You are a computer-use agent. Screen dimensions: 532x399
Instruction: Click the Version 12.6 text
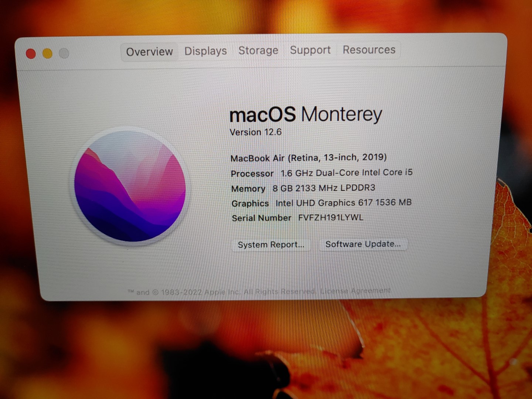point(255,132)
